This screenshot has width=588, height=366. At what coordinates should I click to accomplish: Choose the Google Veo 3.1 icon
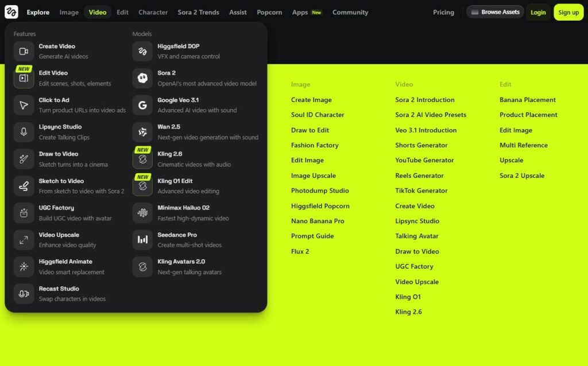142,105
